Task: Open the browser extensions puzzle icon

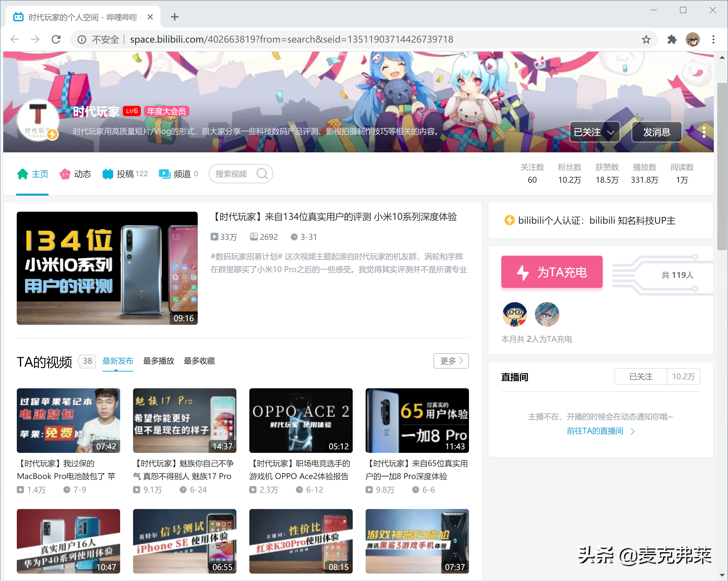Action: 672,39
